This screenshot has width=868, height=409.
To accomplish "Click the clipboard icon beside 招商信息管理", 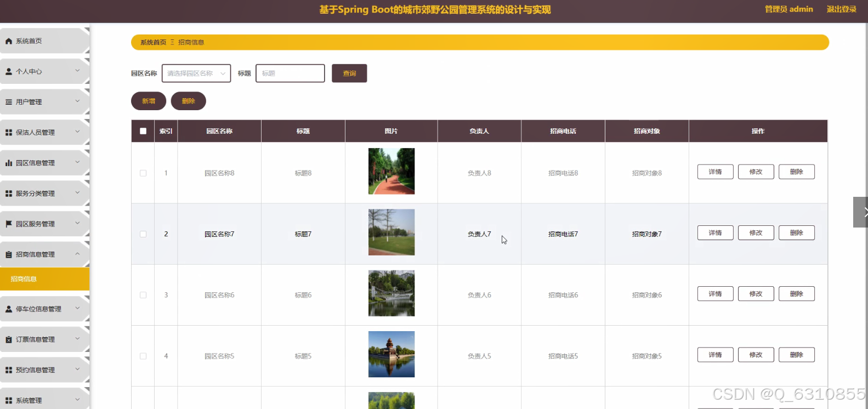I will [9, 254].
